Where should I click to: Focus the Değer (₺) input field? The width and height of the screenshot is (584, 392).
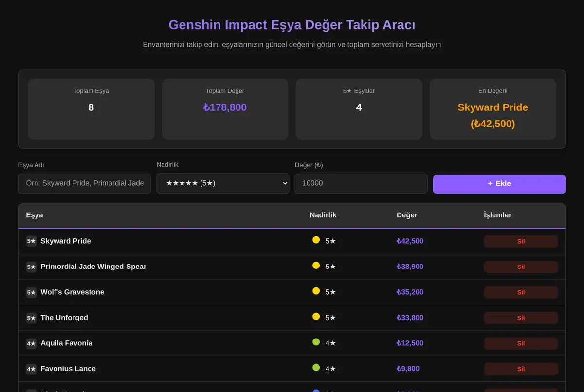[x=361, y=183]
